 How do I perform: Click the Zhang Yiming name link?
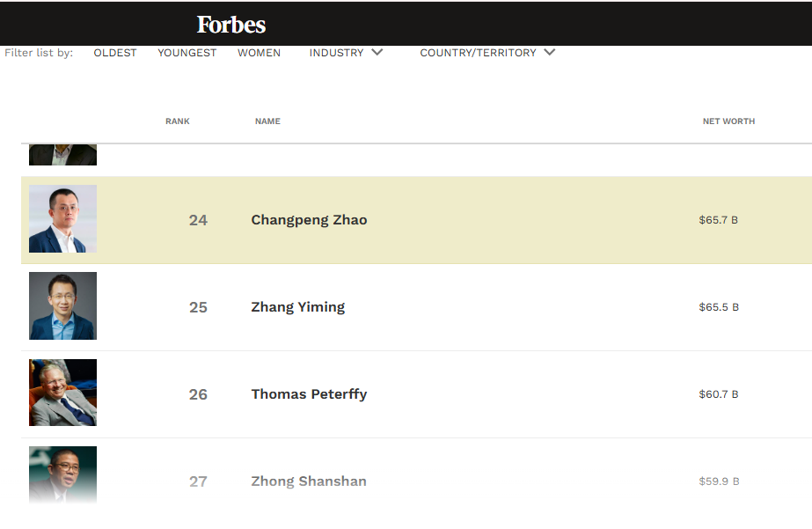pyautogui.click(x=297, y=307)
